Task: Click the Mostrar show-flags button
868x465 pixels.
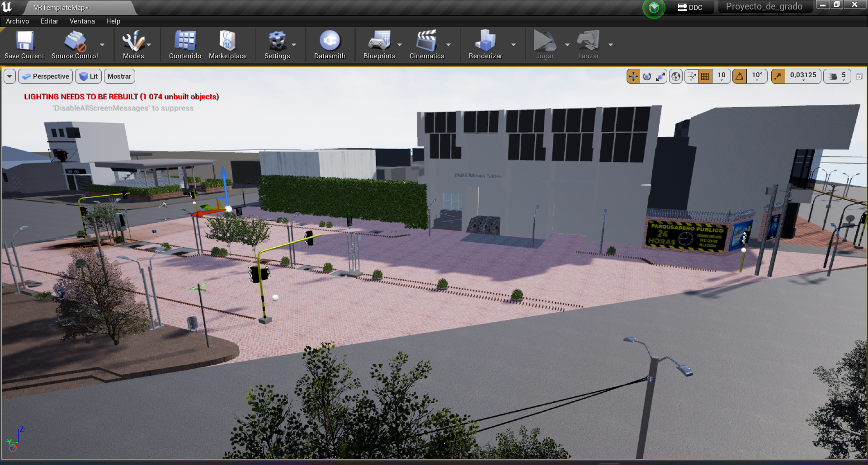Action: [x=119, y=76]
